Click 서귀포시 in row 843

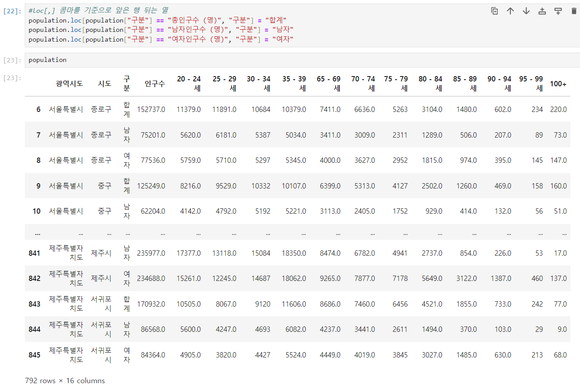[x=101, y=304]
